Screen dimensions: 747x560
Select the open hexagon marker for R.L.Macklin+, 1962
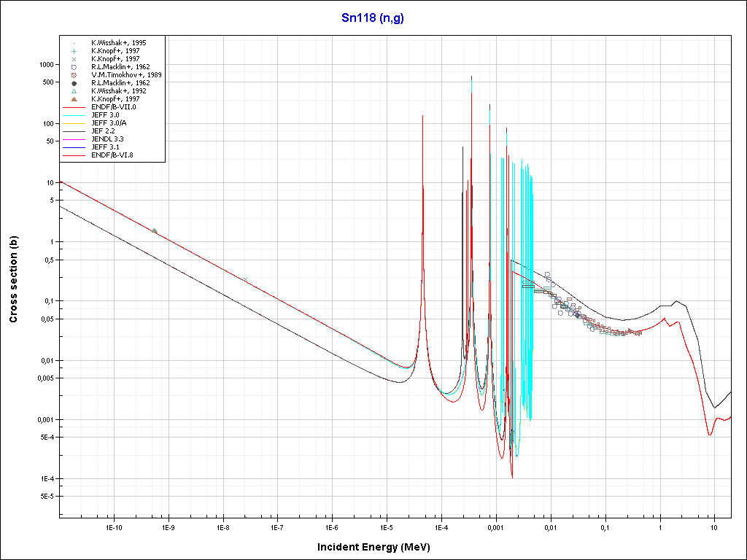coord(74,67)
